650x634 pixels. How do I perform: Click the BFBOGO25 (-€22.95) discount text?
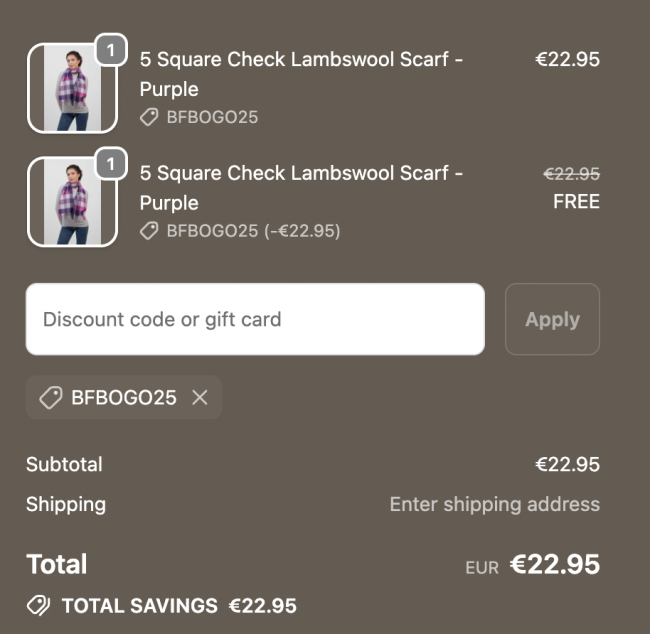(x=253, y=231)
